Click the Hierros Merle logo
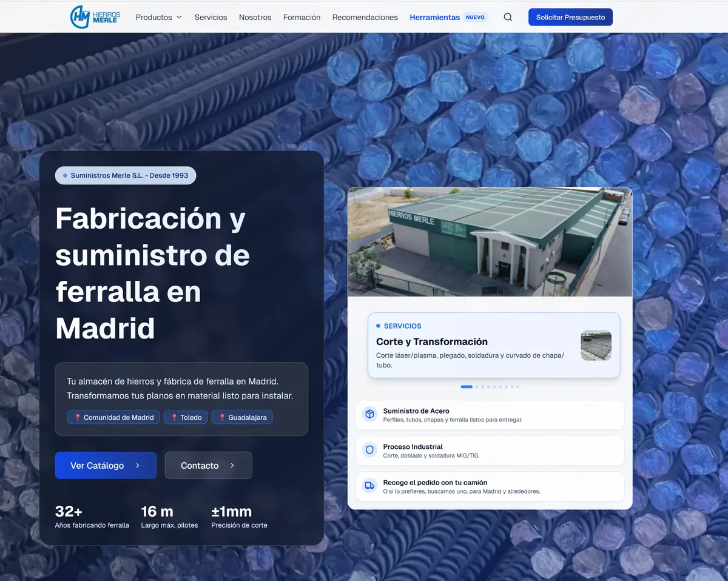 (95, 16)
